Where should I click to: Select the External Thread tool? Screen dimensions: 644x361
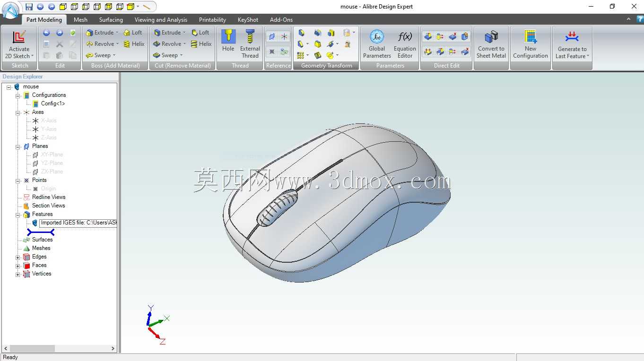pyautogui.click(x=250, y=44)
